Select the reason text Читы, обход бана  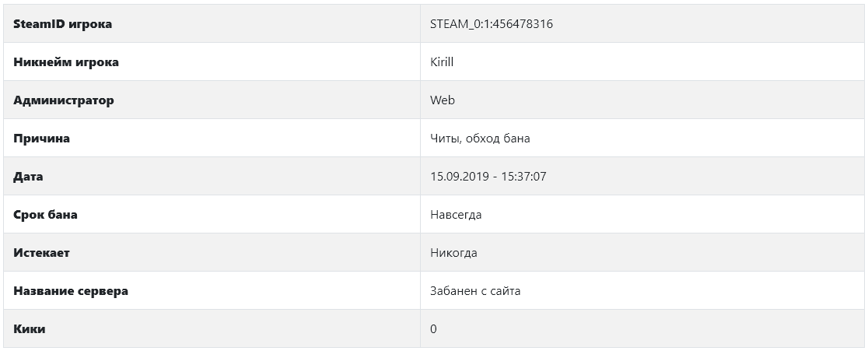pos(480,139)
